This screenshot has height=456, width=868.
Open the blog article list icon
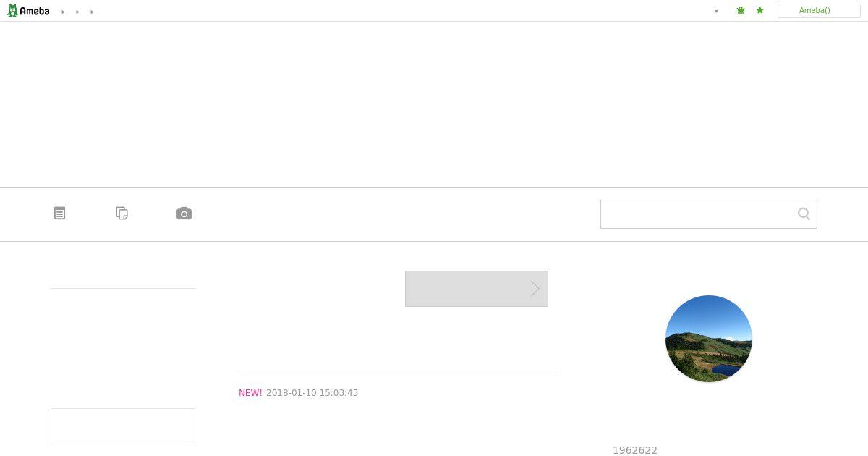pyautogui.click(x=60, y=214)
